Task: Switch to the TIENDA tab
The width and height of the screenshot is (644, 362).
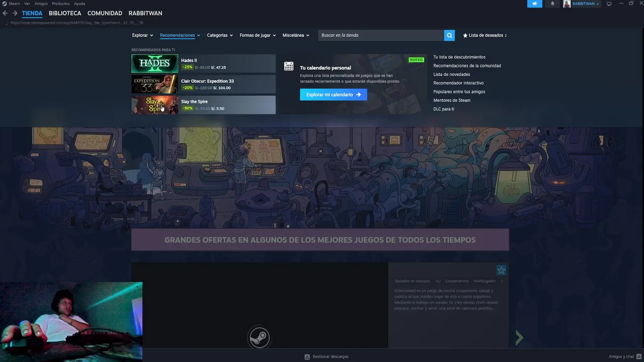Action: click(x=32, y=13)
